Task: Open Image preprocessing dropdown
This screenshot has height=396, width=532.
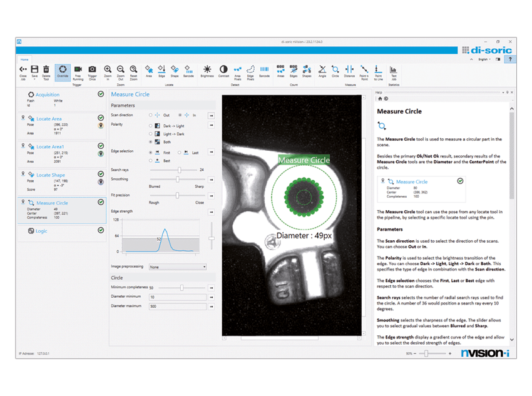Action: click(x=178, y=267)
